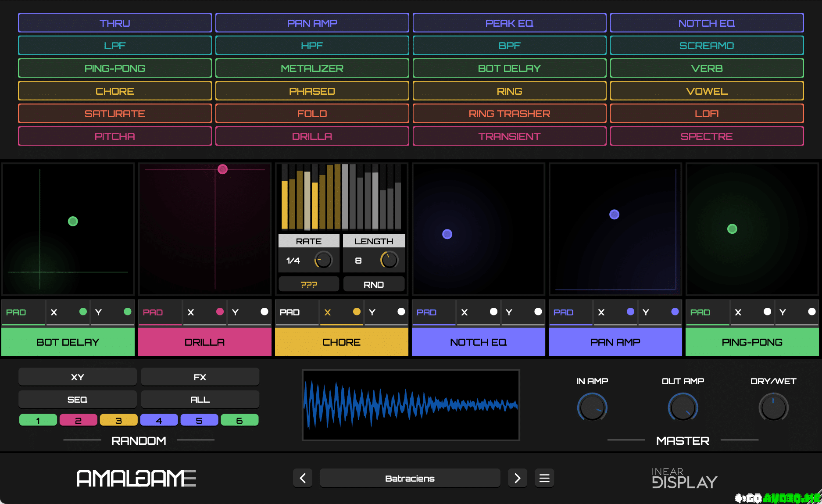Select the METALIZER effect
This screenshot has width=822, height=504.
312,68
